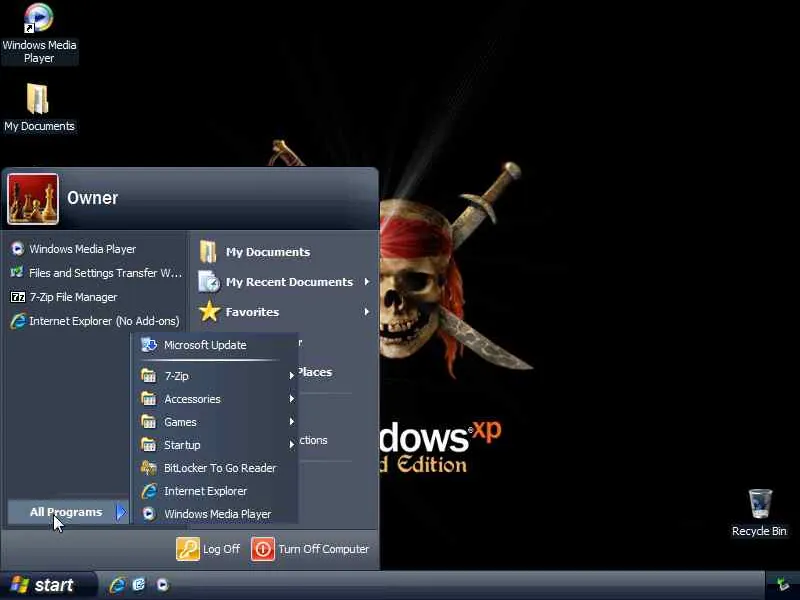Open the Games folder icon

pos(148,422)
